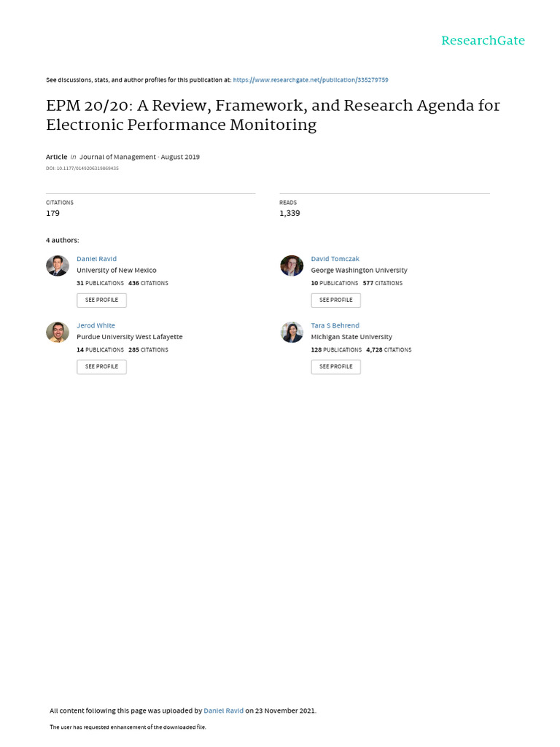Open Jerod White author name link
560x747 pixels.
[96, 325]
